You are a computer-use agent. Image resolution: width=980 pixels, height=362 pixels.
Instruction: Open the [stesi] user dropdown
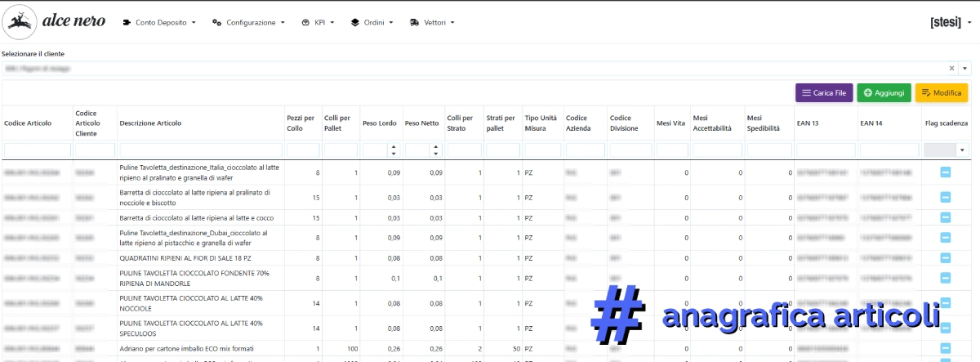pyautogui.click(x=951, y=22)
